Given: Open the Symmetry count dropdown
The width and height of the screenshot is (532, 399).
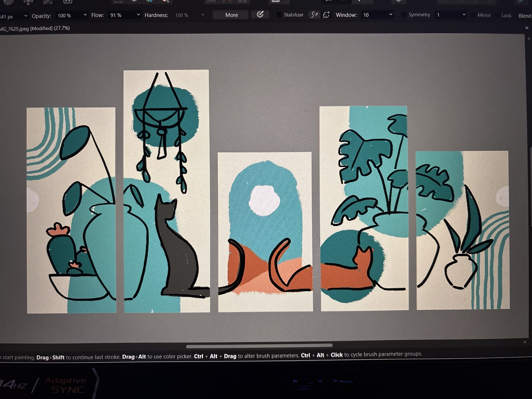Looking at the screenshot, I should point(464,15).
